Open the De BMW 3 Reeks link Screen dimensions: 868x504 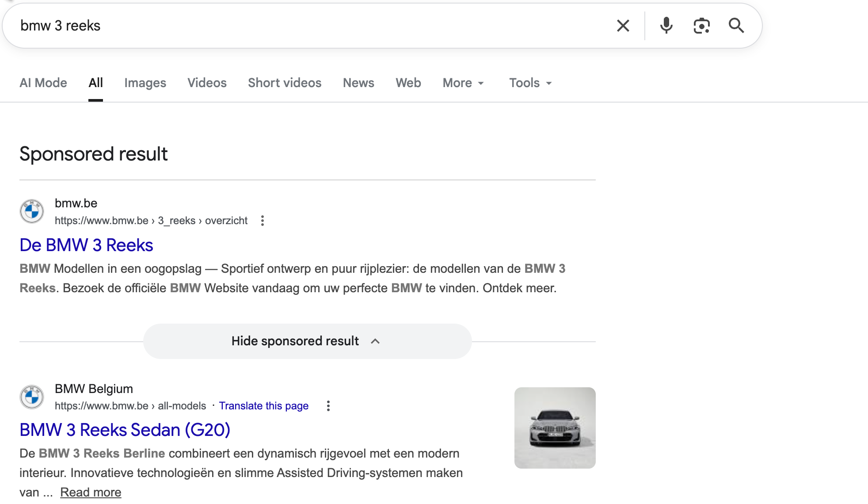[87, 245]
